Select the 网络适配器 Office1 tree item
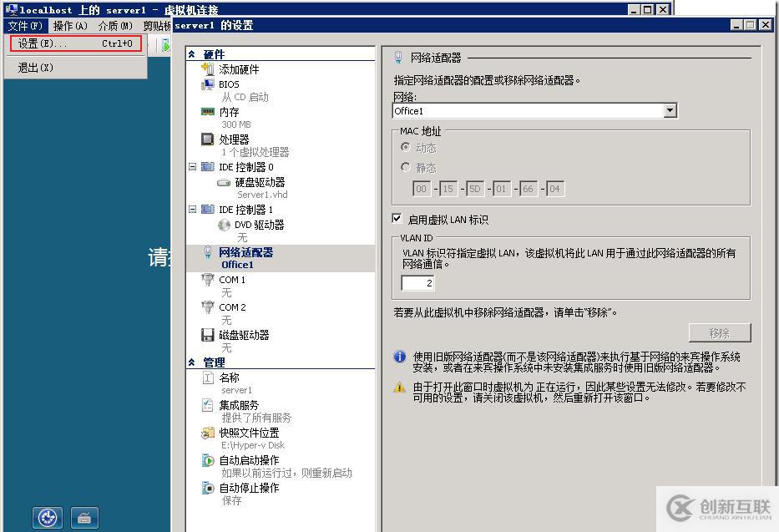 point(281,258)
